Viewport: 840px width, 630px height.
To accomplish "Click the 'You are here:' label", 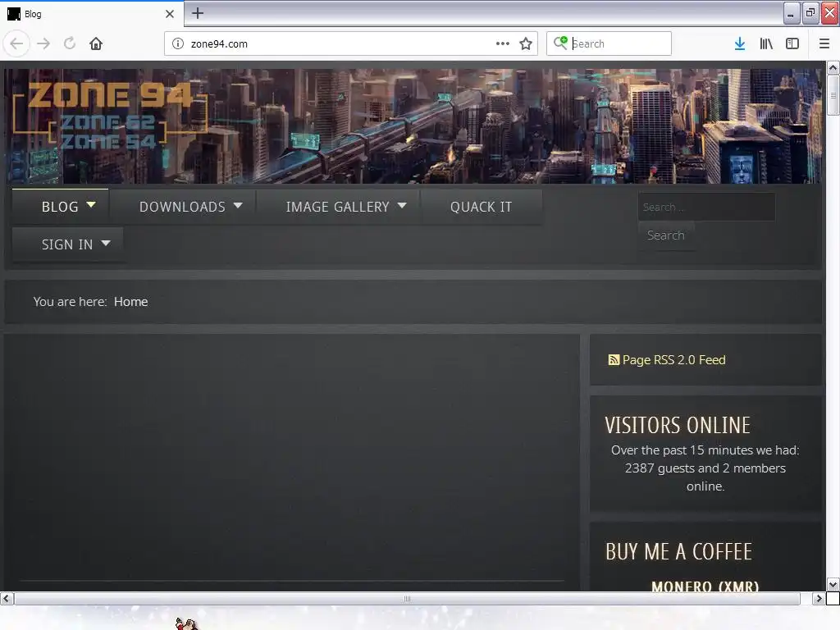I will tap(71, 302).
